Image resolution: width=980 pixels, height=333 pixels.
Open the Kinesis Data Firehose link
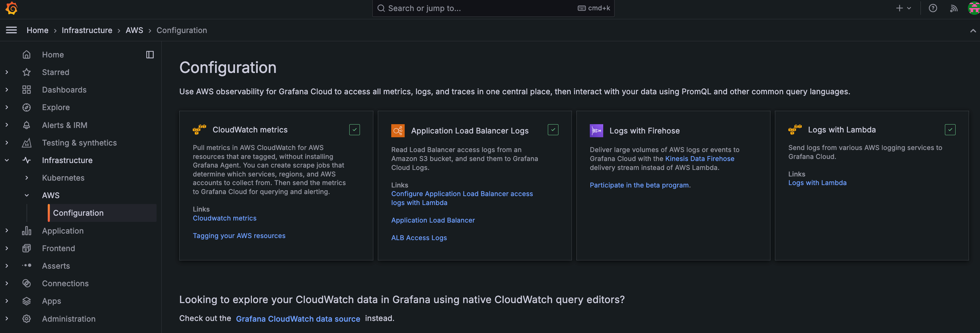[699, 159]
